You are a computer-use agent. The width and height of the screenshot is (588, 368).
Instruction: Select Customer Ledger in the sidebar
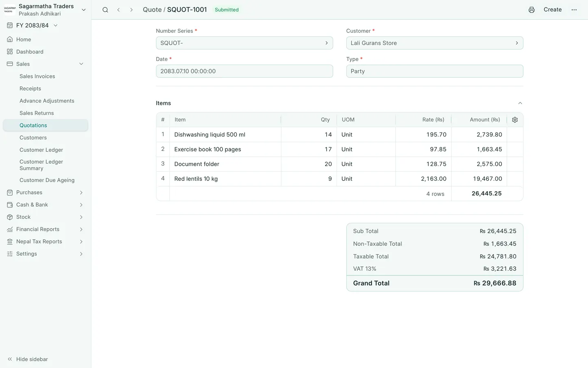point(41,150)
